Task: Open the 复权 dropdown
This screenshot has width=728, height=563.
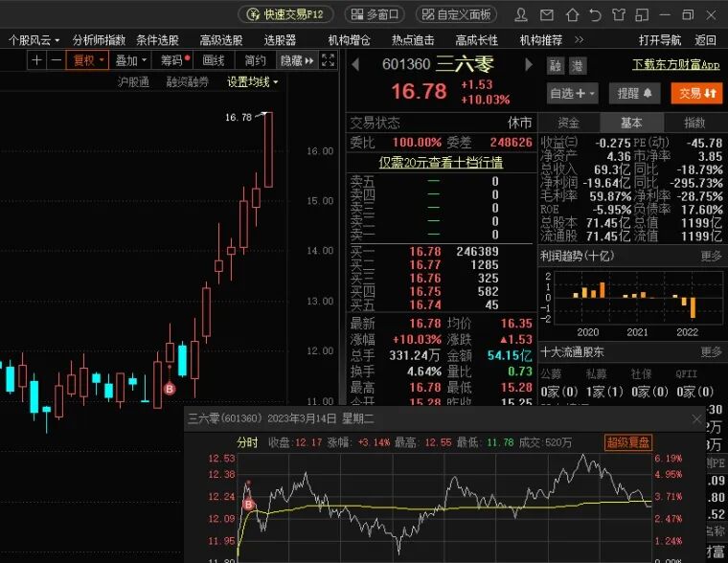Action: (87, 60)
